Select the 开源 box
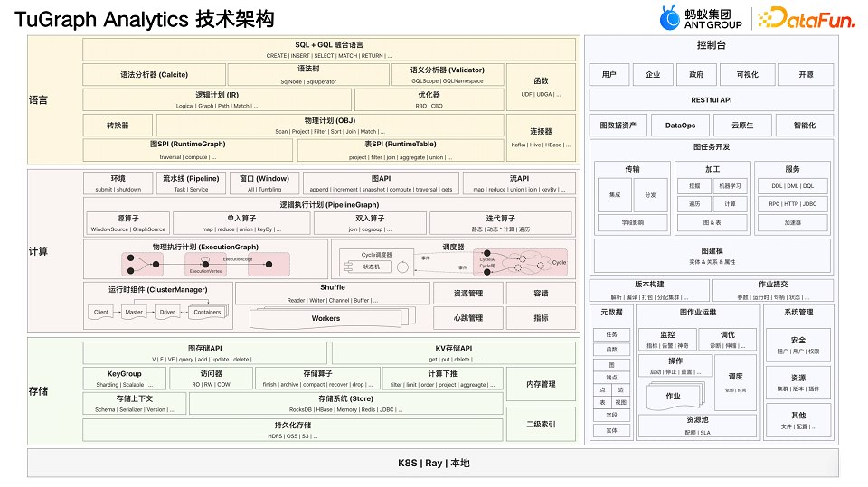 click(806, 75)
